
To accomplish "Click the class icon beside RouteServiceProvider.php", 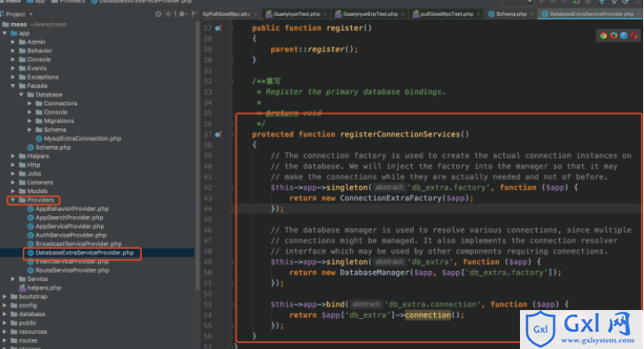I will (30, 270).
